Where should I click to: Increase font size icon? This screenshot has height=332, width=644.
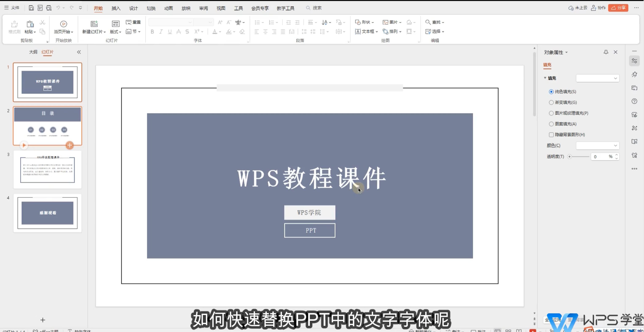click(220, 22)
